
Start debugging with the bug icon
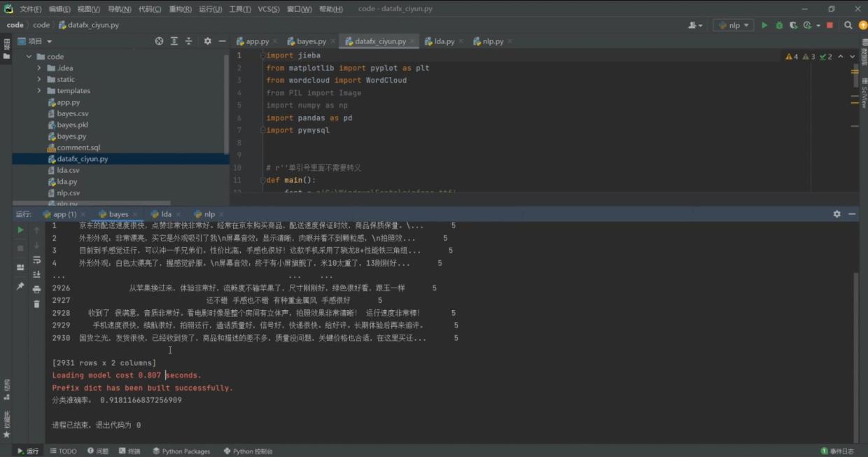tap(779, 24)
